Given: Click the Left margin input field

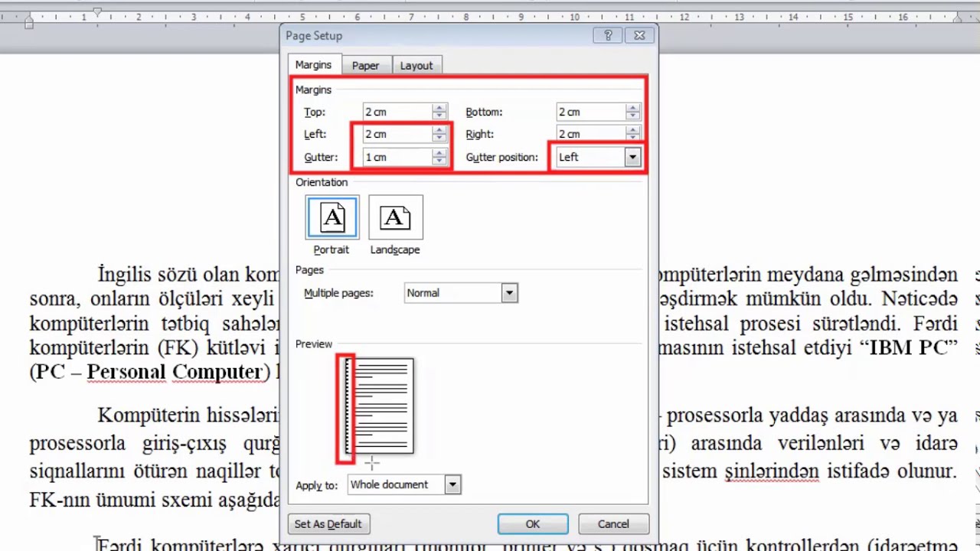Looking at the screenshot, I should [x=397, y=134].
